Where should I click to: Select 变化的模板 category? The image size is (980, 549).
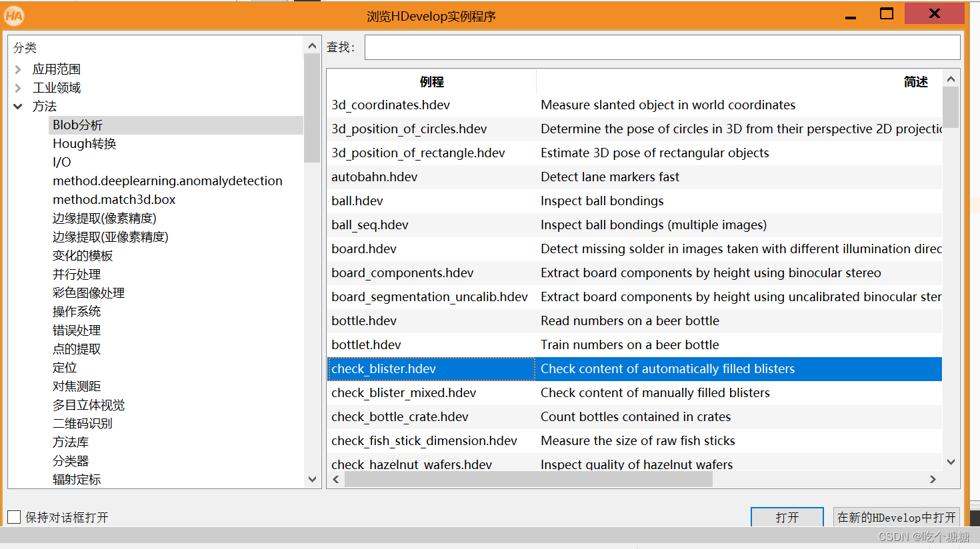(83, 256)
